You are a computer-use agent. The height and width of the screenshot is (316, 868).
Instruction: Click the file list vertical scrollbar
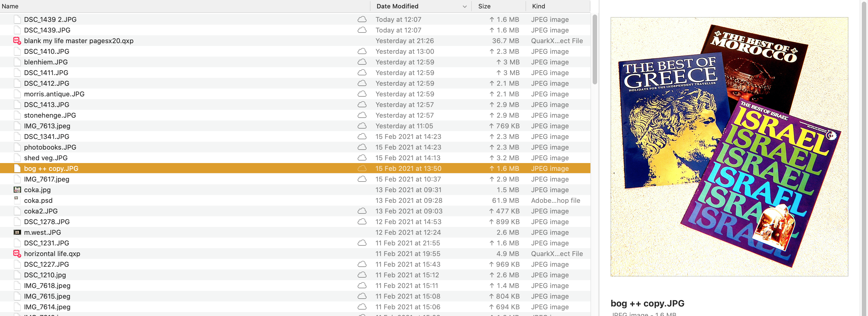(594, 49)
